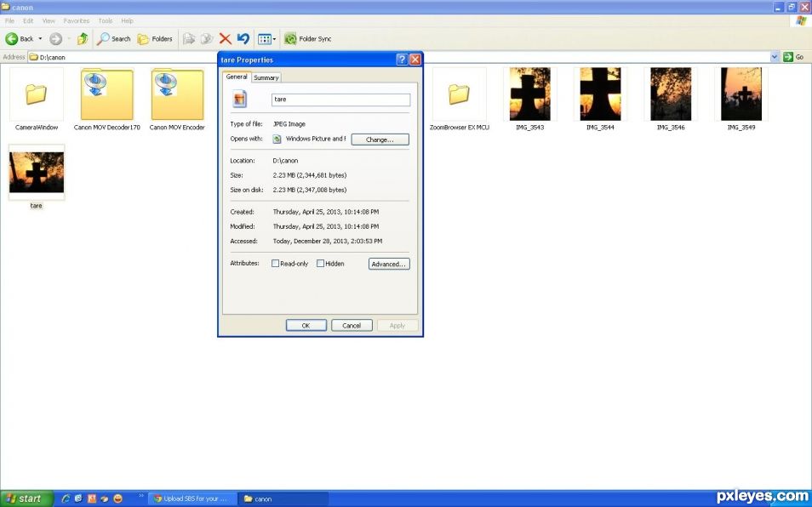812x507 pixels.
Task: Expand the address bar dropdown arrow
Action: tap(775, 57)
